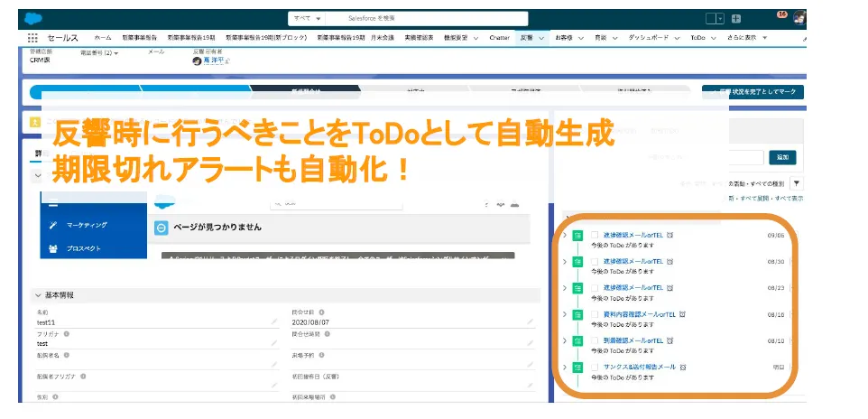Viewport: 868px width, 419px height.
Task: Open the ダッシュボード tab
Action: tap(648, 38)
